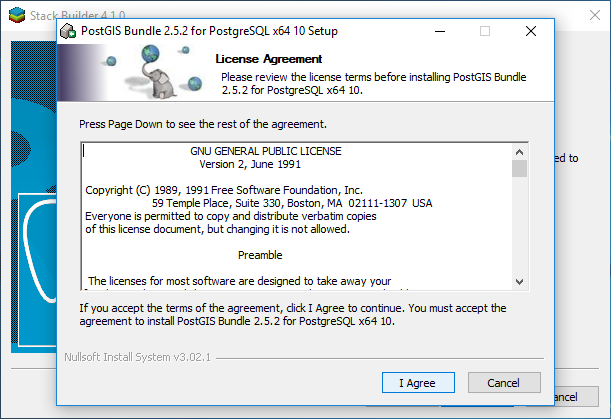Screen dimensions: 611x419
Task: Click the Copyright 1989, 1991 line
Action: pos(224,190)
